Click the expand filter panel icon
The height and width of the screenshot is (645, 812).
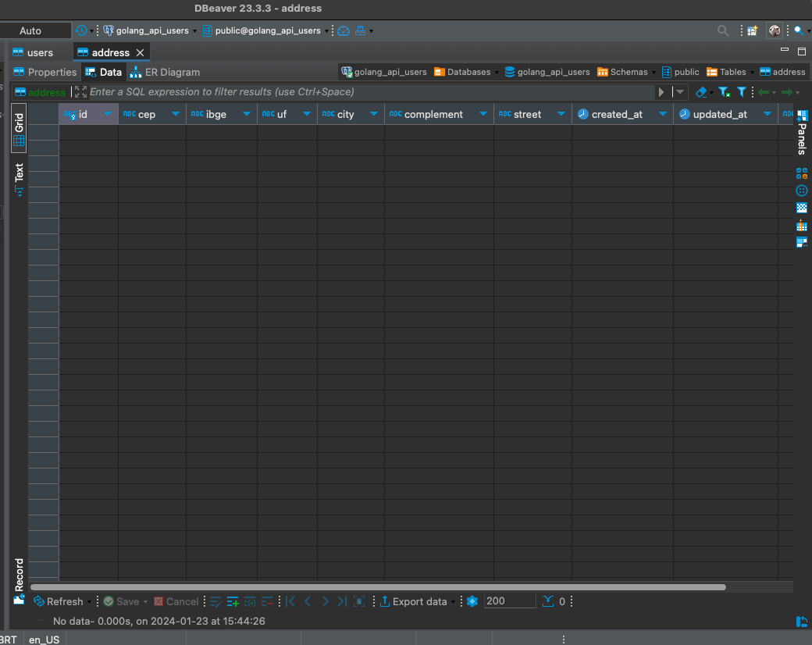80,91
